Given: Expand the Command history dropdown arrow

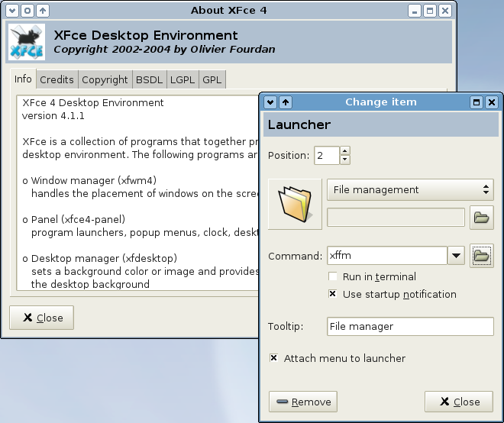Looking at the screenshot, I should click(x=456, y=256).
